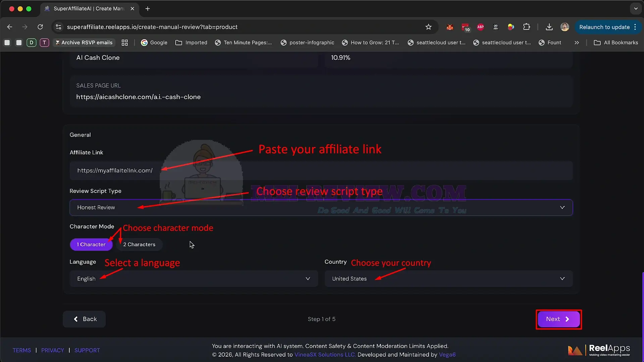Open the Extensions puzzle piece menu

(x=527, y=27)
